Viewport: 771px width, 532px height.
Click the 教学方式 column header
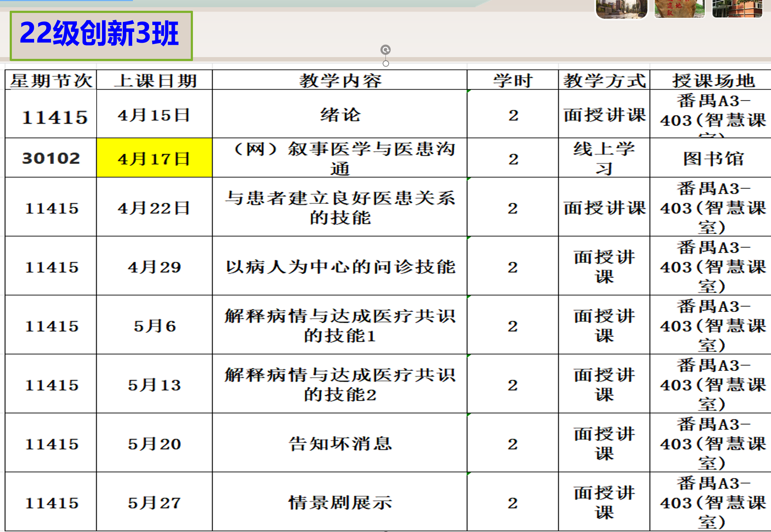pyautogui.click(x=604, y=80)
